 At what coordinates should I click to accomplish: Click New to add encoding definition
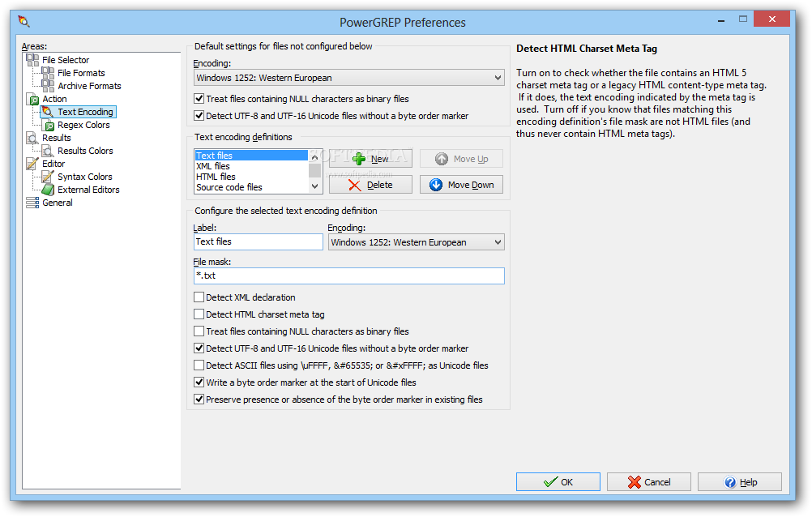370,159
